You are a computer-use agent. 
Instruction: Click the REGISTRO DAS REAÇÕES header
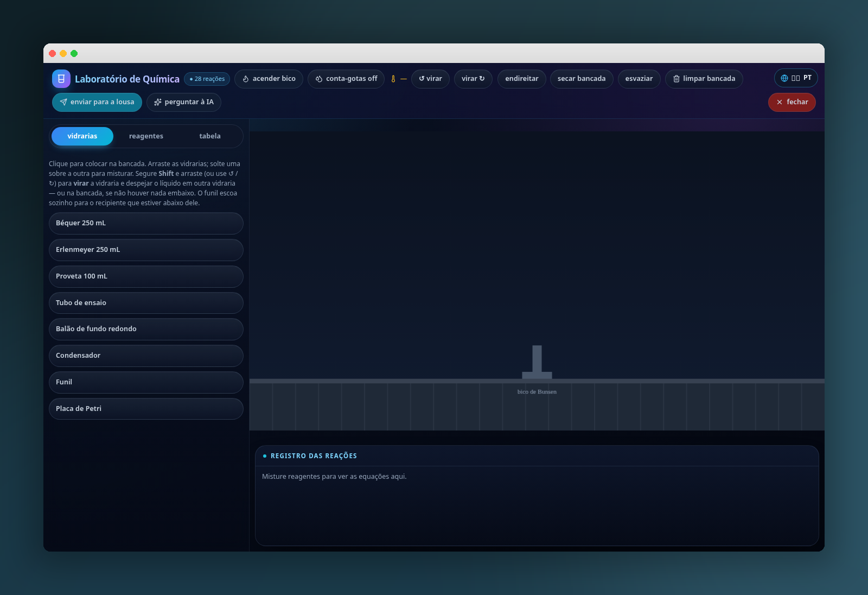(x=314, y=456)
